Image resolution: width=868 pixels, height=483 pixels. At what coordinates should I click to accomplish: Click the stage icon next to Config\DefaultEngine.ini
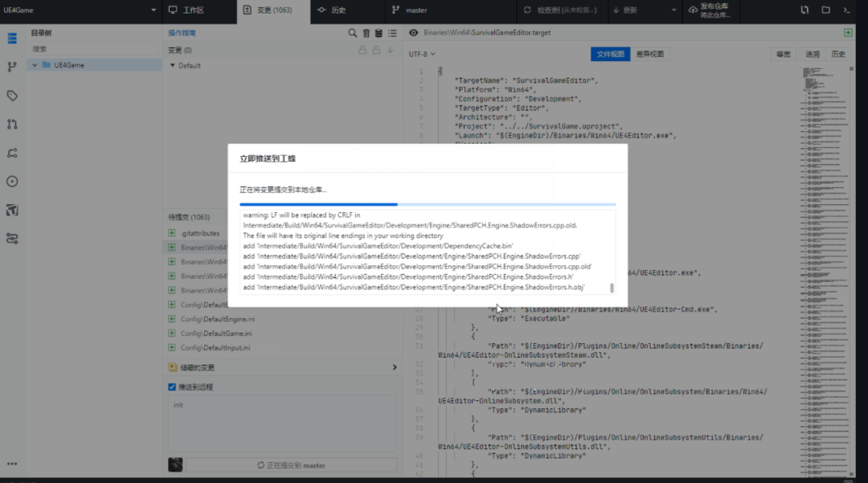[x=172, y=319]
